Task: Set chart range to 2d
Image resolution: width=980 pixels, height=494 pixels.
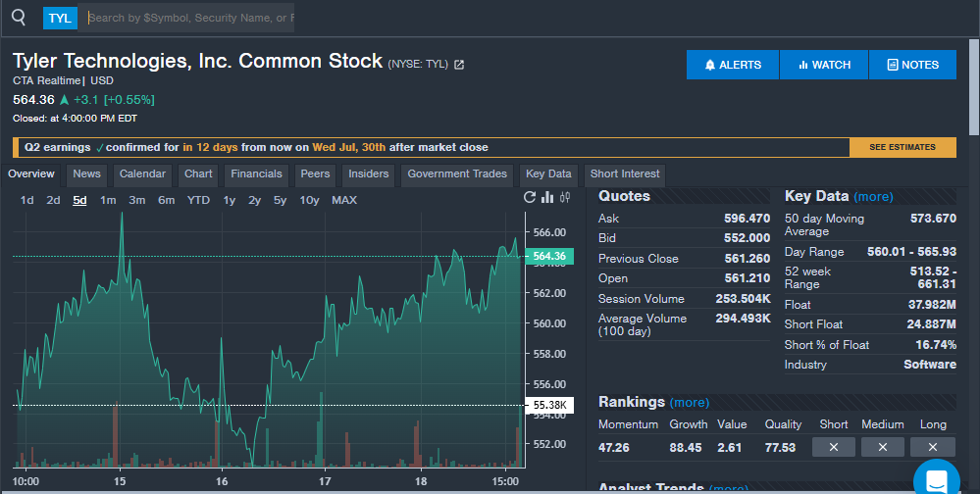Action: click(53, 201)
